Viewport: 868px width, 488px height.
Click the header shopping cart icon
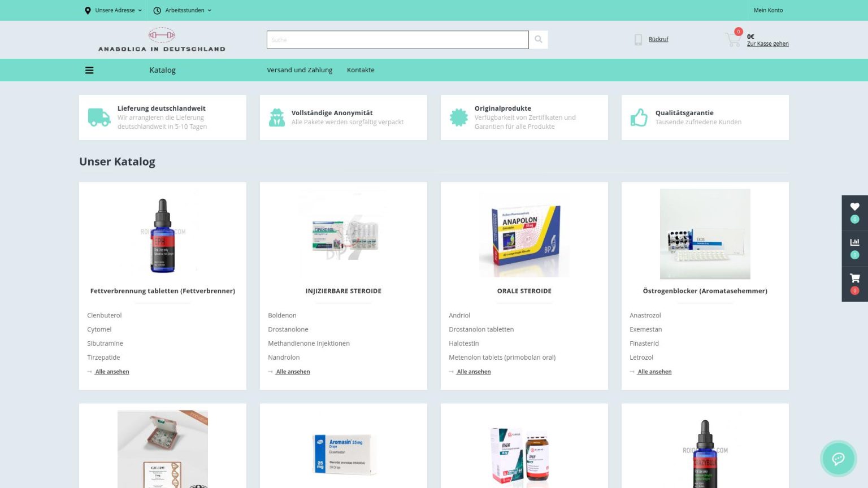(733, 40)
